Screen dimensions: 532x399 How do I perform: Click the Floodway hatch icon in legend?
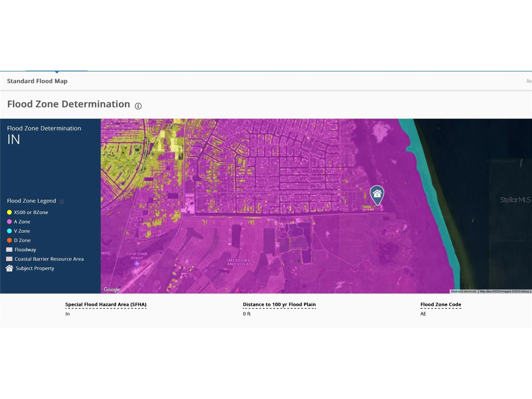click(9, 250)
